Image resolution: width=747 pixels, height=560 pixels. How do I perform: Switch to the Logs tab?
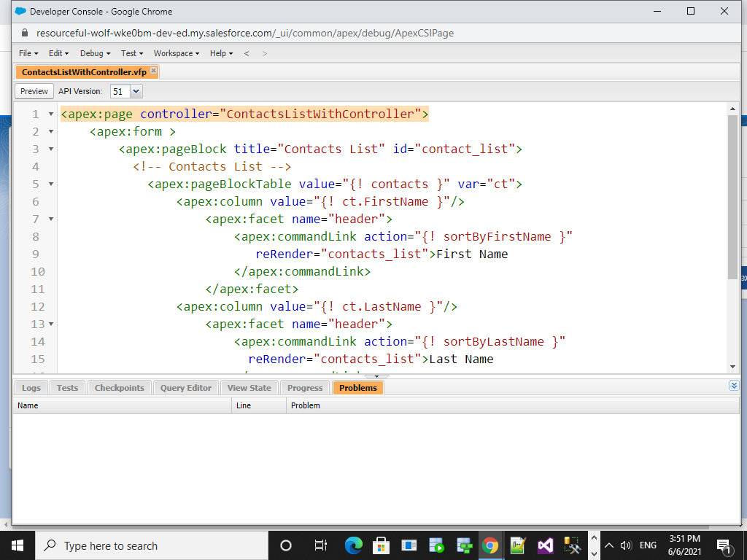[x=30, y=388]
